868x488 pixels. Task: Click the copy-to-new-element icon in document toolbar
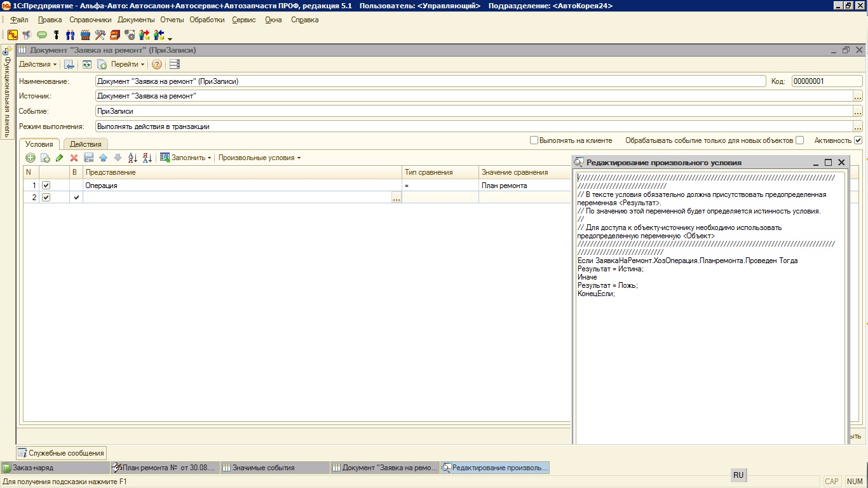(101, 64)
